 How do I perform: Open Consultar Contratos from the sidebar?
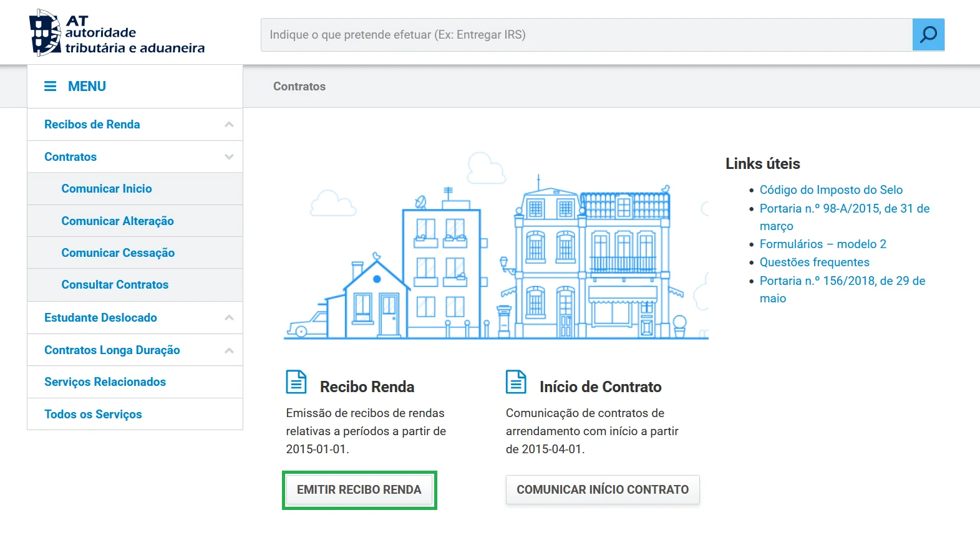tap(115, 285)
